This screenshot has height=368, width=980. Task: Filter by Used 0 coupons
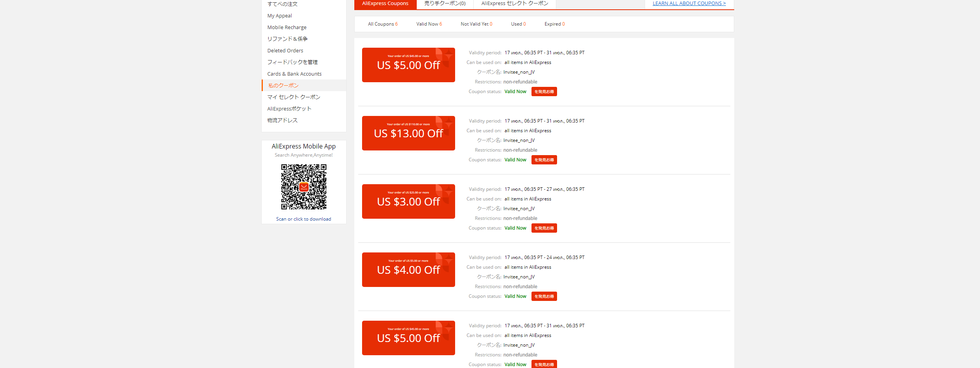click(x=518, y=24)
